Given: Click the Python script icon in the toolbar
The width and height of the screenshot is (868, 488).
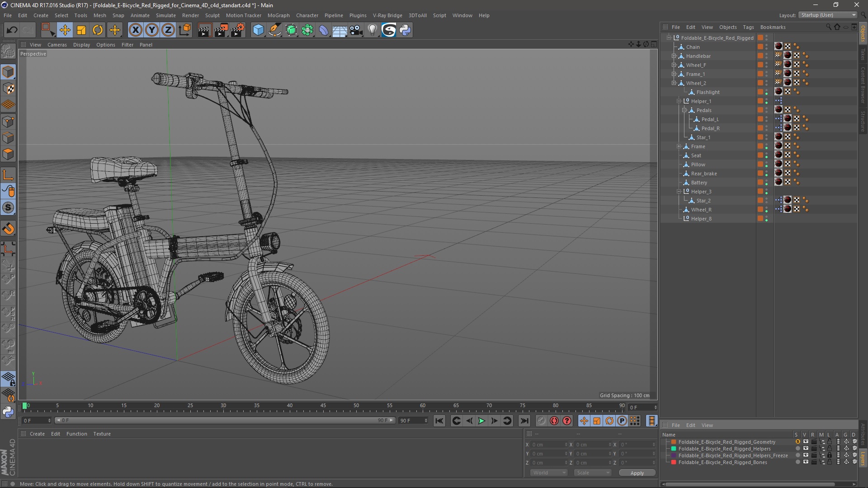Looking at the screenshot, I should 406,30.
